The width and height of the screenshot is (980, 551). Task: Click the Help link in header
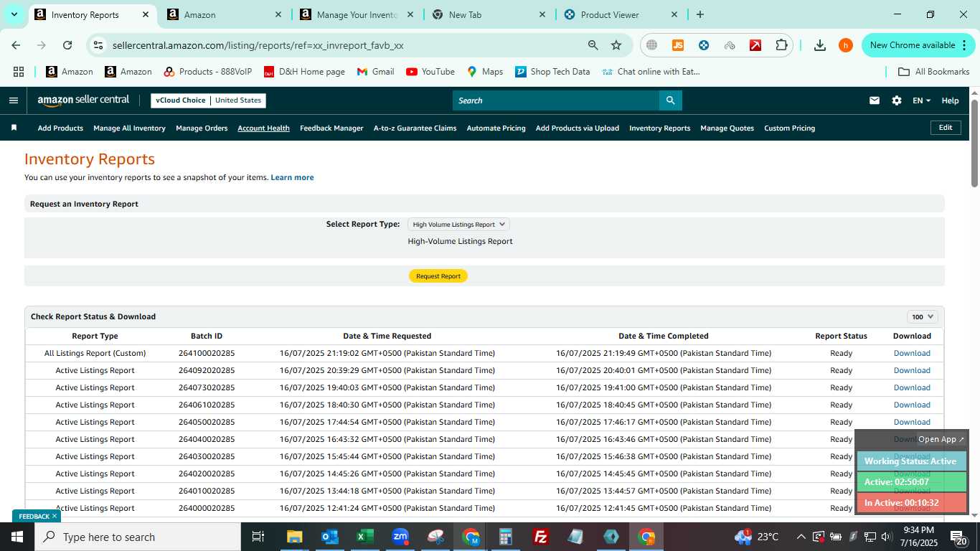(950, 100)
